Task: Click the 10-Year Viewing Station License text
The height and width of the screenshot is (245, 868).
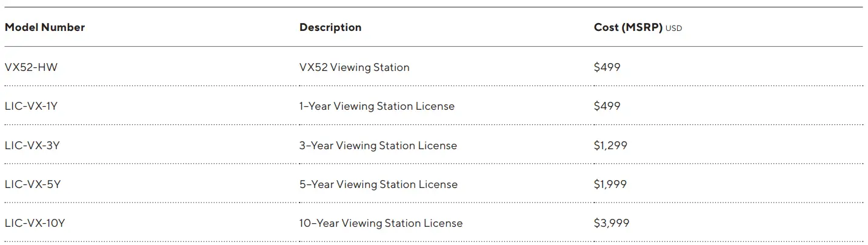Action: point(381,223)
